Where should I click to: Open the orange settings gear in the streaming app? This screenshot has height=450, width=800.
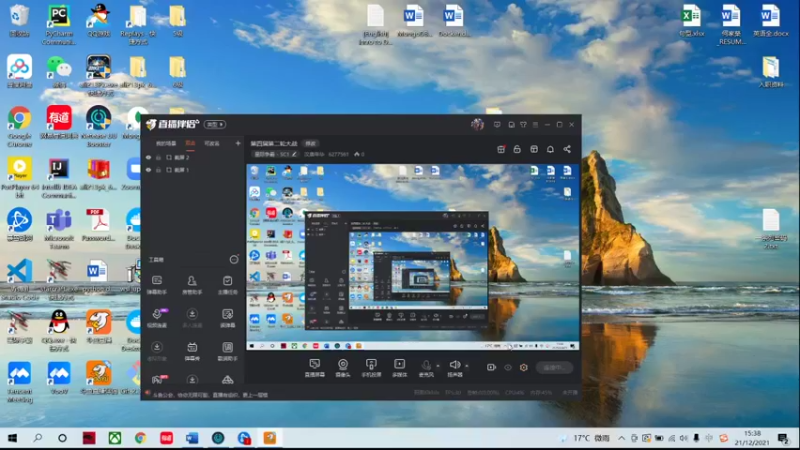(523, 367)
